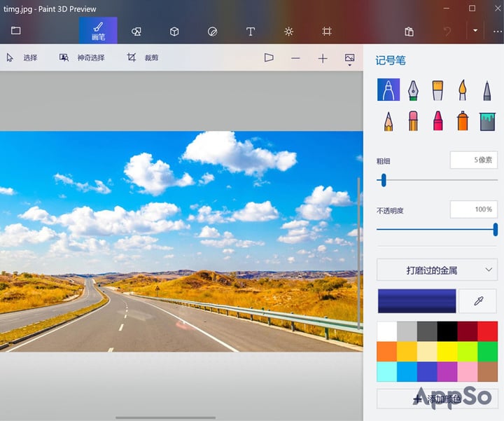Pick the light gray swatch

[x=407, y=331]
